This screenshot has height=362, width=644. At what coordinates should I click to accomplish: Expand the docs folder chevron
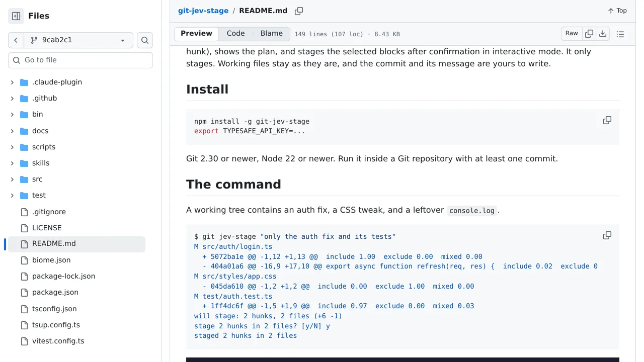[12, 131]
